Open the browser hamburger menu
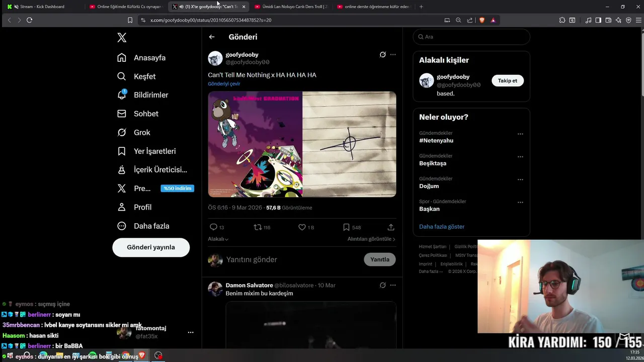644x362 pixels. click(x=637, y=20)
